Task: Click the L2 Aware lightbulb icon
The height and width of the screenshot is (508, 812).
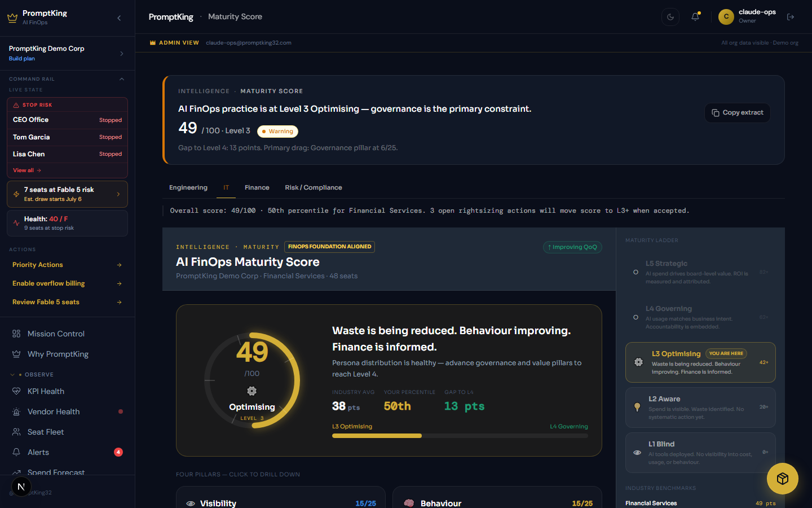Action: pyautogui.click(x=637, y=407)
